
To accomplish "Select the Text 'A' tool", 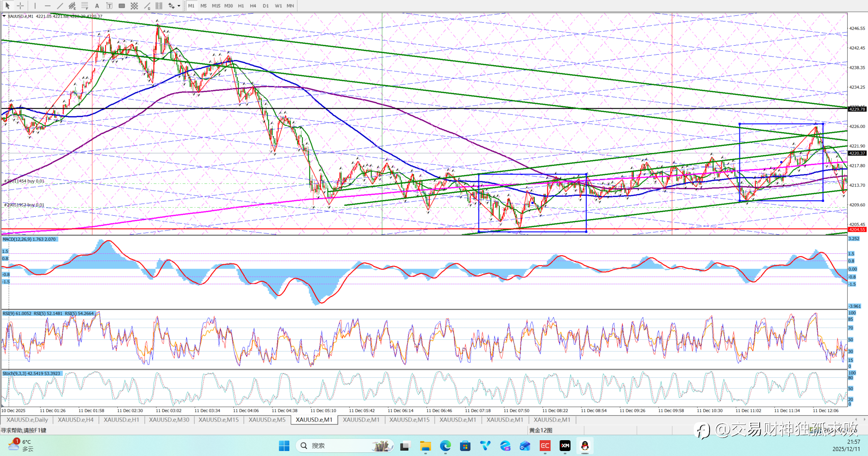I will [97, 6].
